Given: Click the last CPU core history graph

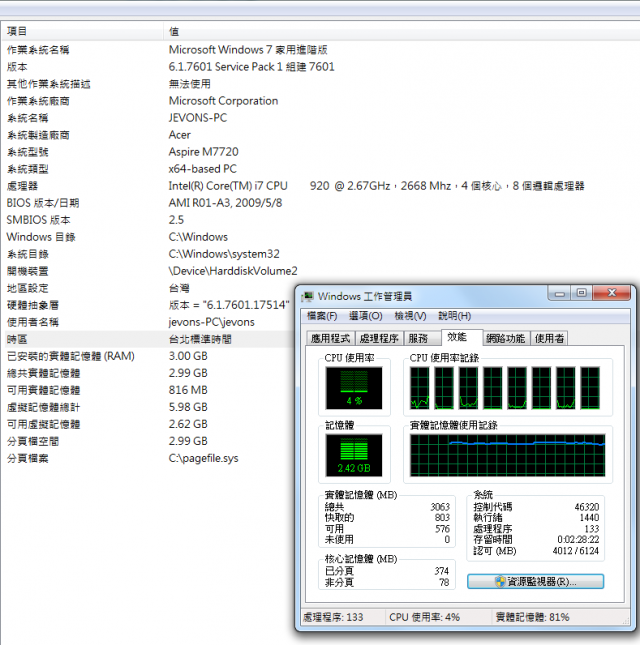Looking at the screenshot, I should 590,388.
